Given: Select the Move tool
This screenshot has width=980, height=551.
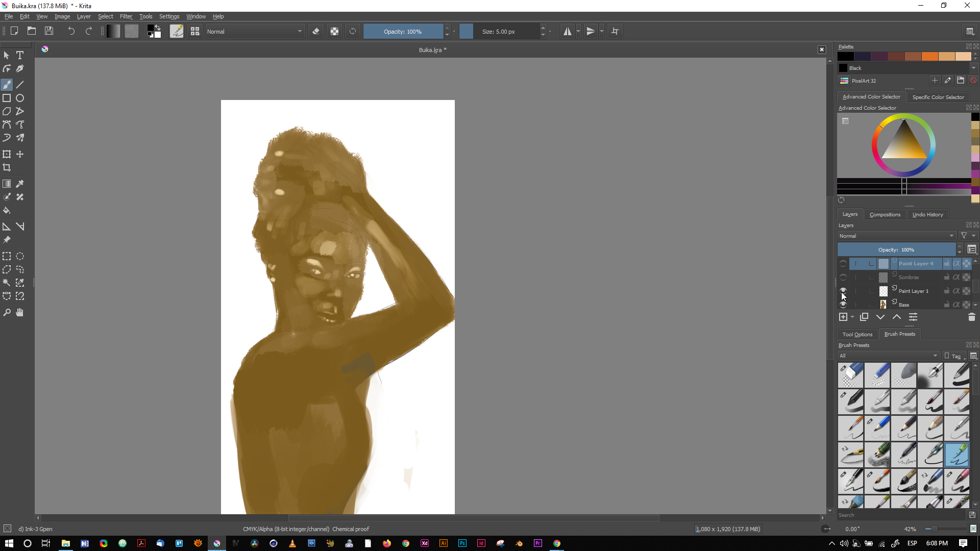Looking at the screenshot, I should click(20, 154).
